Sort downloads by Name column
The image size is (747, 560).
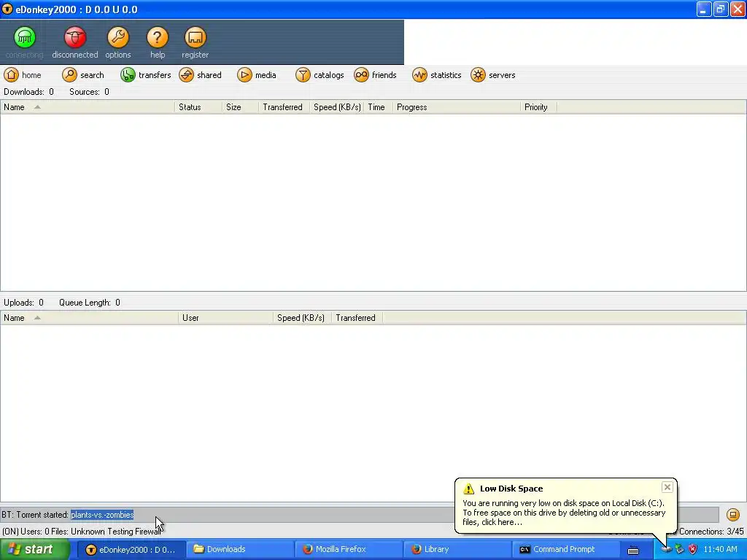point(88,107)
